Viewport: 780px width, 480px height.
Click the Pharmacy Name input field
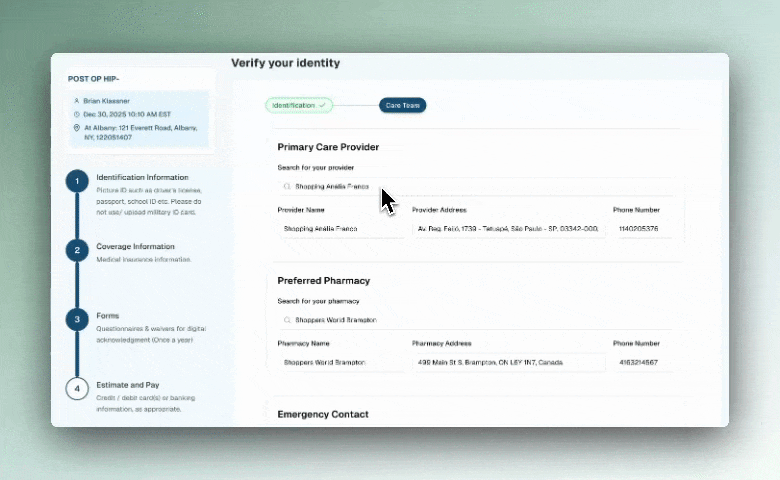tap(341, 362)
